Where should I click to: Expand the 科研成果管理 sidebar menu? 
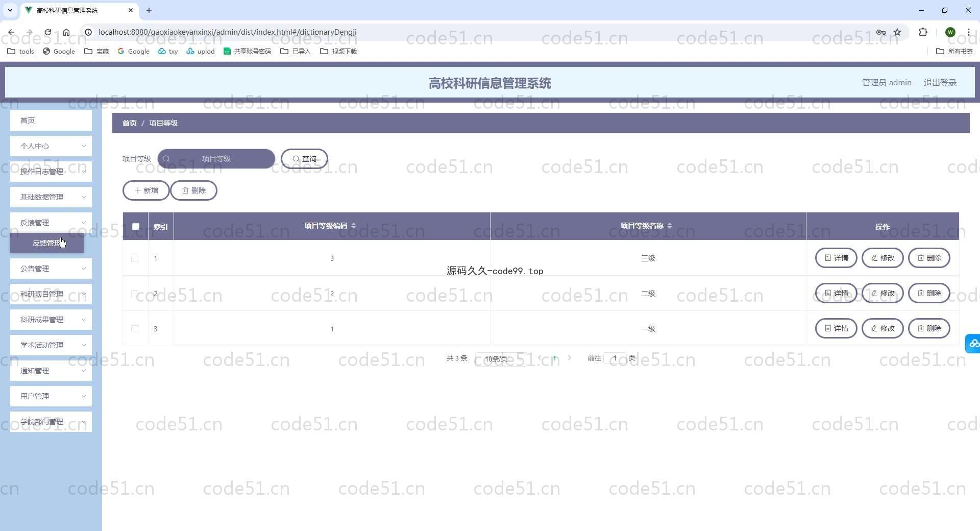pyautogui.click(x=51, y=320)
